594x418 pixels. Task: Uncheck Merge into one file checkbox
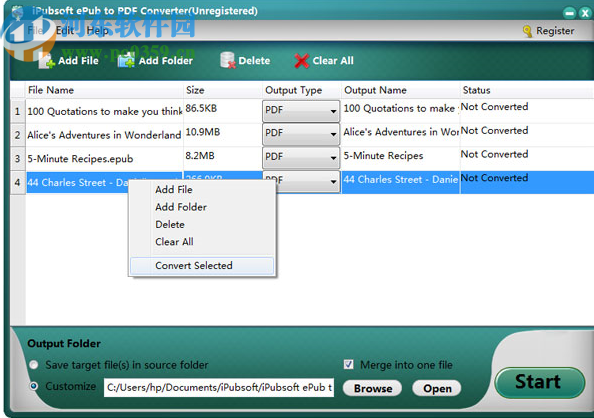tap(349, 365)
